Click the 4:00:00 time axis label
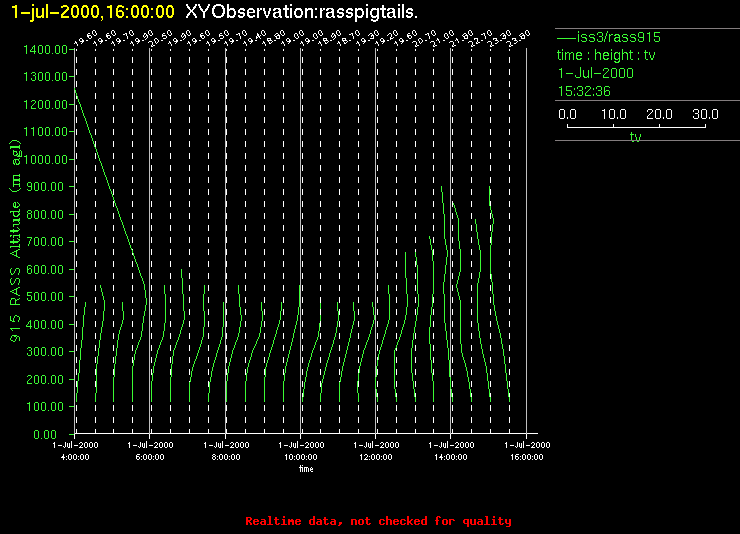This screenshot has height=534, width=740. click(75, 457)
